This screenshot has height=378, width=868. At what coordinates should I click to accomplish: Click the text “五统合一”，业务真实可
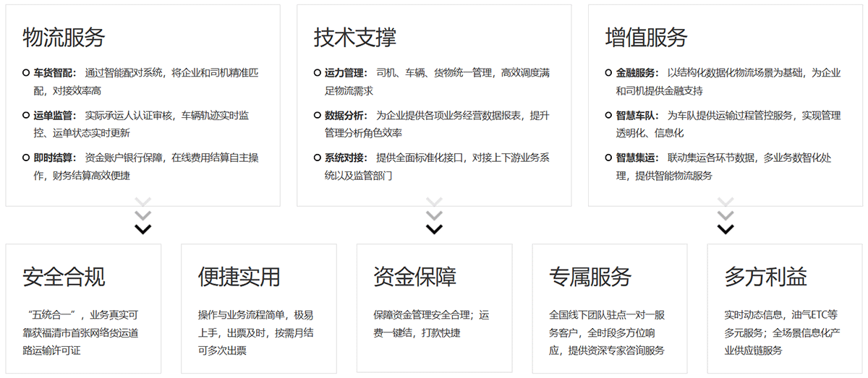coord(80,315)
